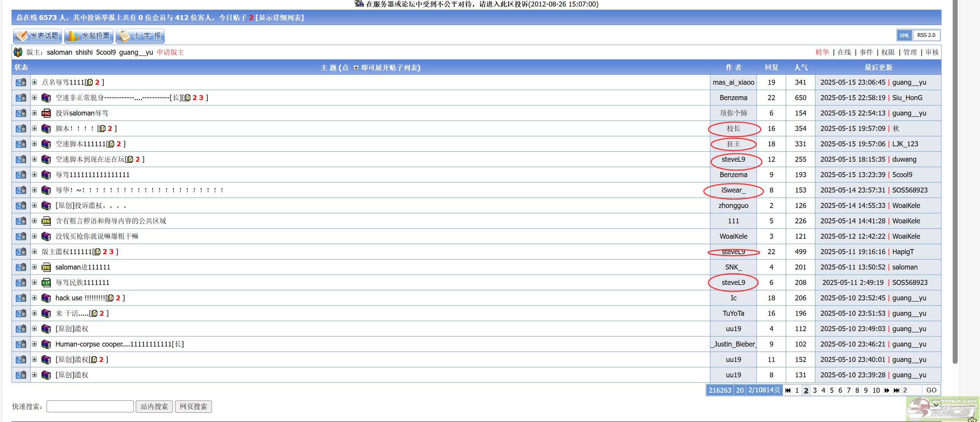Viewport: 980px width, 422px height.
Task: Click the XML feed icon
Action: coord(904,35)
